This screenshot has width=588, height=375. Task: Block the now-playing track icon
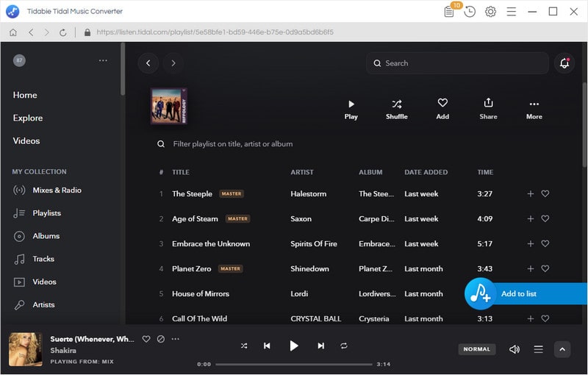[161, 339]
